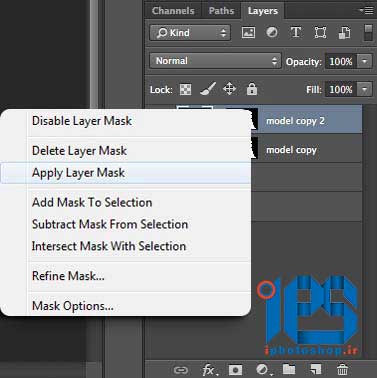The height and width of the screenshot is (378, 377).
Task: Open the Kind filter dropdown
Action: click(190, 33)
